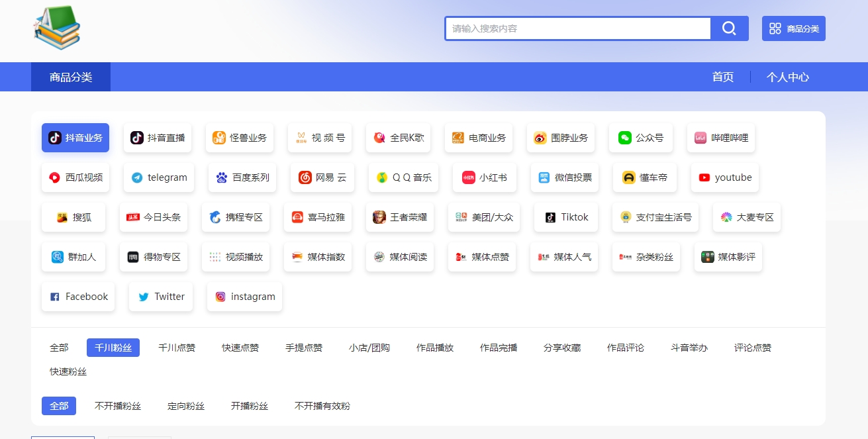Select the 全民K歌 category

point(399,138)
